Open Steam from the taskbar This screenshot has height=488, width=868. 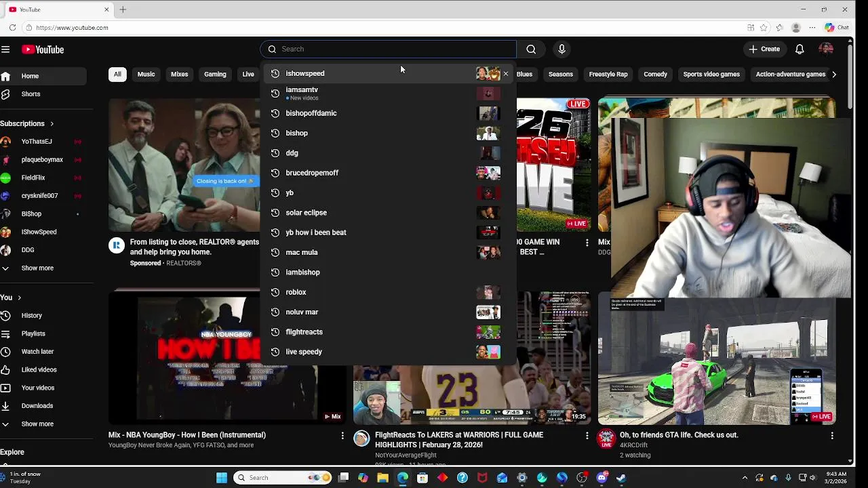(621, 478)
